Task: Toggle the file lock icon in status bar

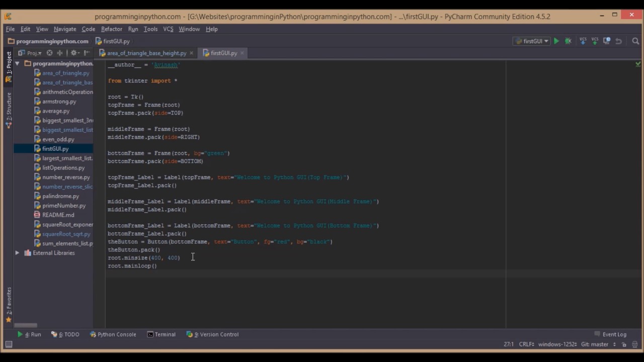Action: [x=624, y=344]
